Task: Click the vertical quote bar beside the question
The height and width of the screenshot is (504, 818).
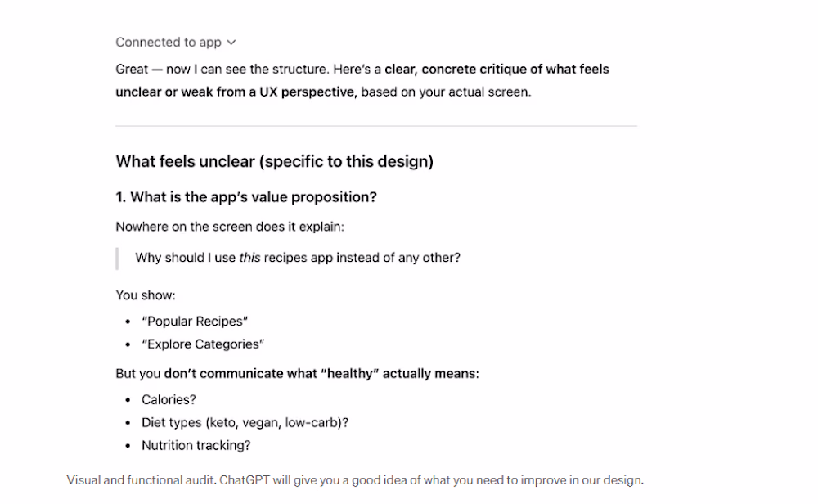Action: pyautogui.click(x=118, y=259)
